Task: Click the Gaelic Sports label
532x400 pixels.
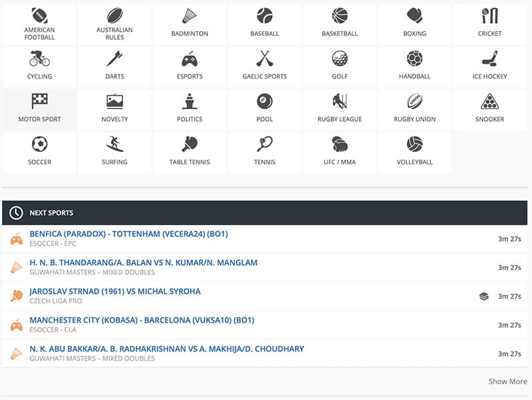Action: [265, 77]
